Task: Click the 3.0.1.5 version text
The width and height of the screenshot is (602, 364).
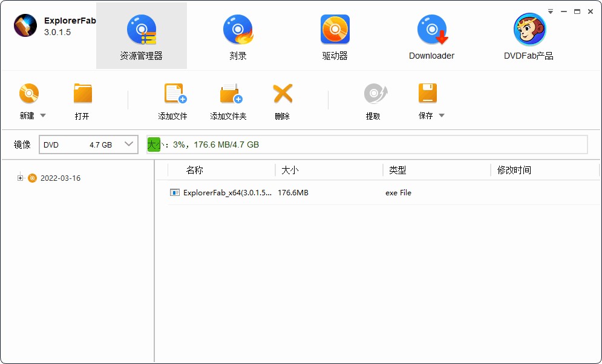Action: click(57, 32)
